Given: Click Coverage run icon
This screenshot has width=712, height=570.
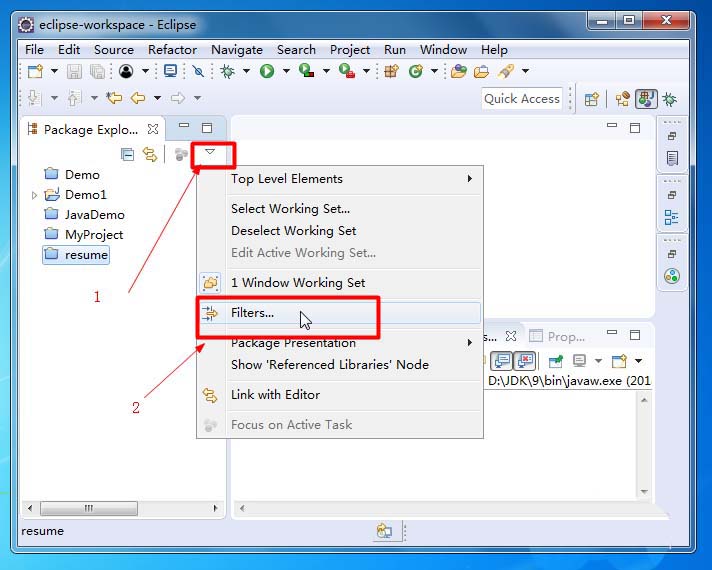Looking at the screenshot, I should coord(307,71).
